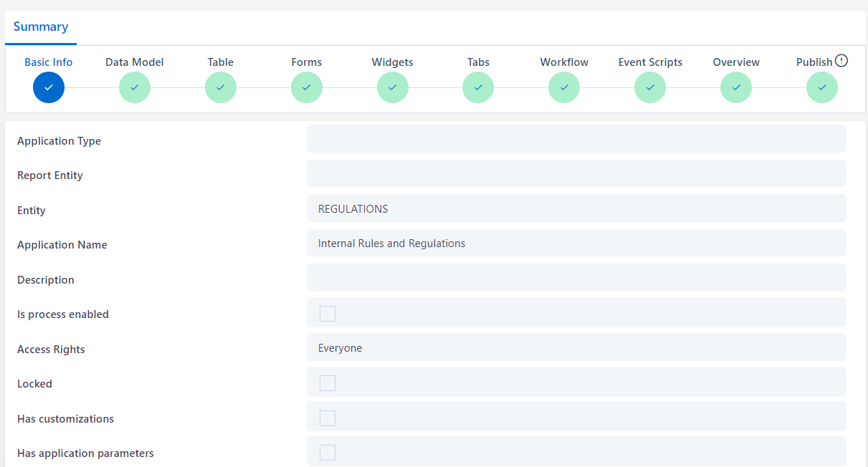The image size is (868, 467).
Task: Click the Entity field showing REGULATIONS
Action: [x=576, y=209]
